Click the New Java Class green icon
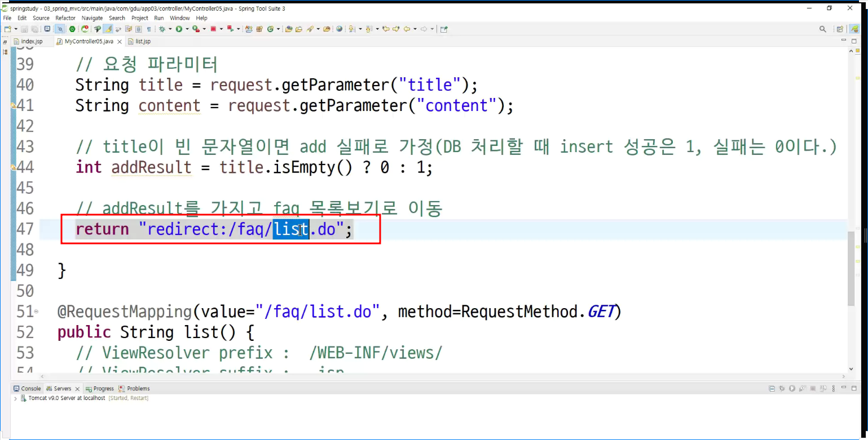This screenshot has width=868, height=440. (x=270, y=29)
